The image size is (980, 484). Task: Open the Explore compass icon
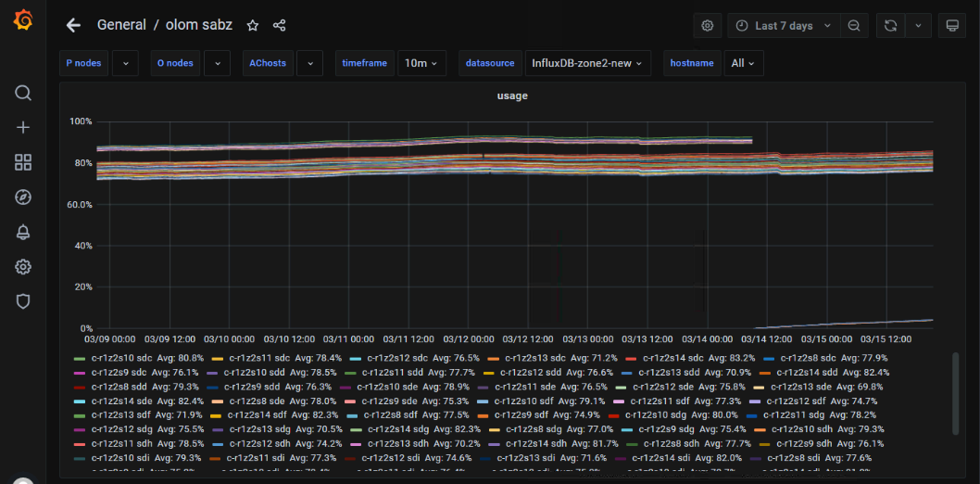click(23, 197)
